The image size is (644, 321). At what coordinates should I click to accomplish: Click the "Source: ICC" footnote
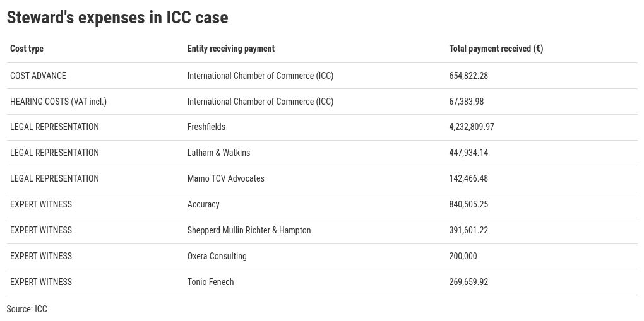click(x=27, y=309)
